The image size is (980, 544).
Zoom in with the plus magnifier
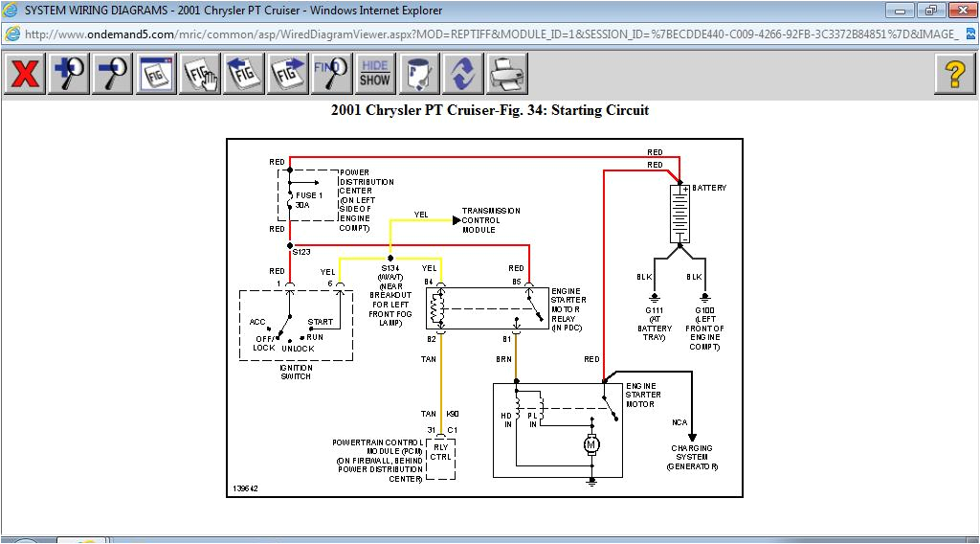pos(69,74)
